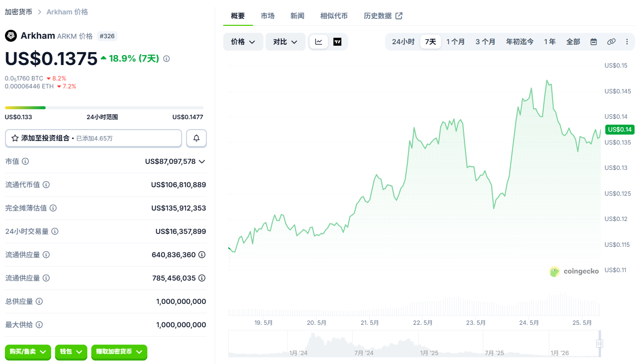Image resolution: width=644 pixels, height=364 pixels.
Task: Open 购买/售卖 dropdown
Action: (x=28, y=352)
